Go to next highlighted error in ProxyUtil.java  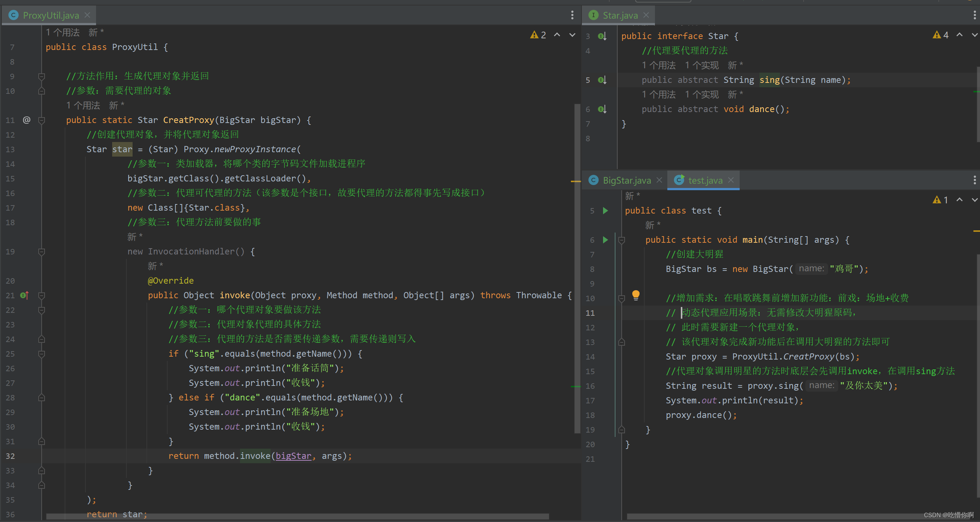click(x=572, y=35)
